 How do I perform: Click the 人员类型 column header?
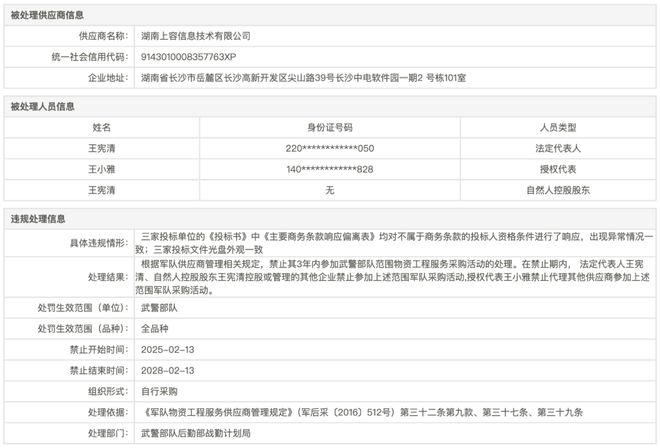[558, 127]
